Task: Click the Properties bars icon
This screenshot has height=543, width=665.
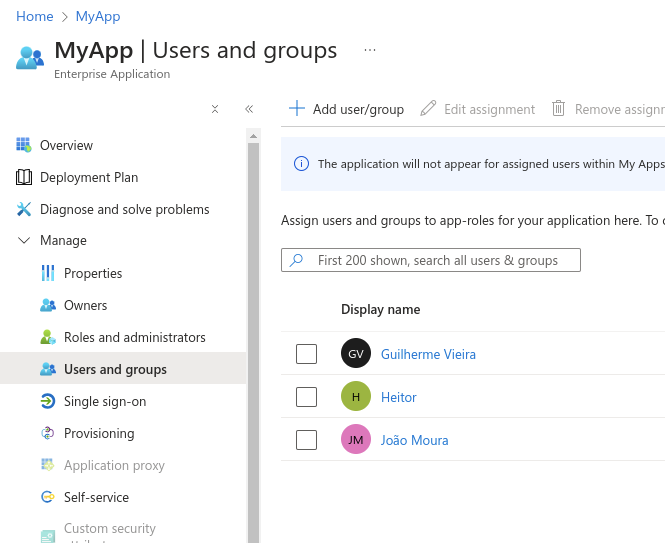Action: [x=48, y=273]
